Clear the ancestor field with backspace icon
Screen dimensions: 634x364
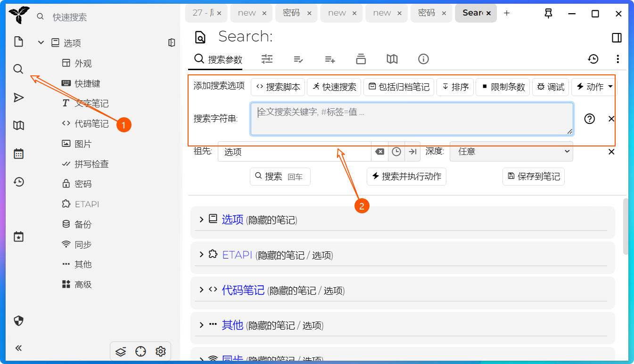(379, 152)
